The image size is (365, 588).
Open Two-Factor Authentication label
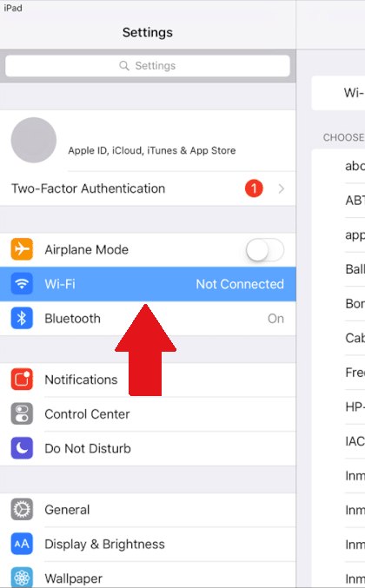tap(88, 188)
